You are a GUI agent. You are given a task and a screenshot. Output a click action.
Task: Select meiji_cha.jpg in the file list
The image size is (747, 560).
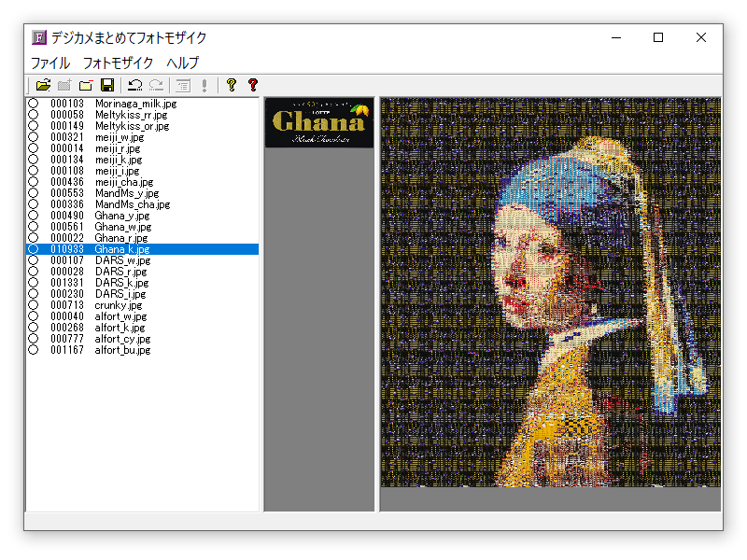(124, 182)
